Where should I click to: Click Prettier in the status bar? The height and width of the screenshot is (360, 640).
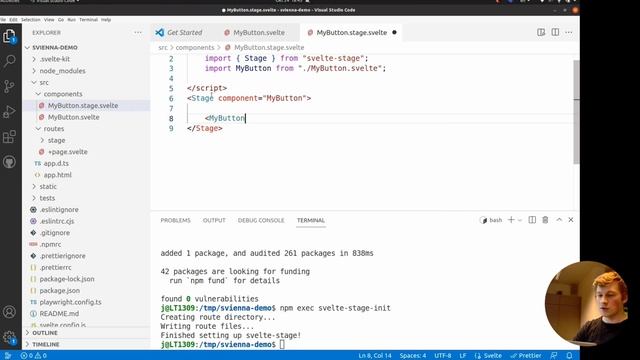point(526,356)
